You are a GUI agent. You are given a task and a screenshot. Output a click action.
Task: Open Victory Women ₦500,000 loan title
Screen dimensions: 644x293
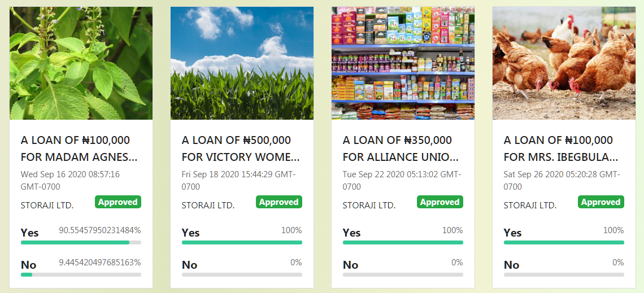click(x=241, y=148)
